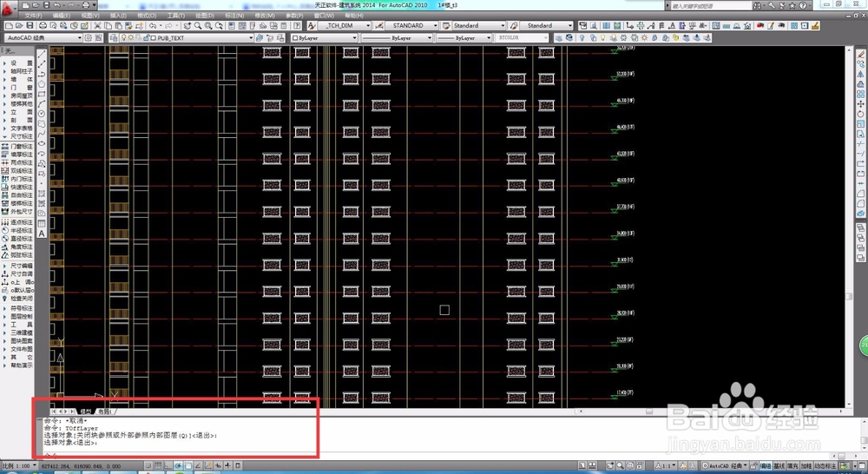The image size is (868, 474).
Task: Switch to the 布局1 layout tab
Action: coord(105,411)
